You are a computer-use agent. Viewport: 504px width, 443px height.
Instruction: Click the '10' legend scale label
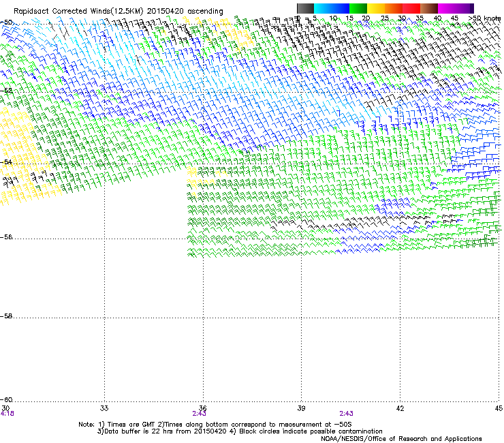pyautogui.click(x=333, y=18)
